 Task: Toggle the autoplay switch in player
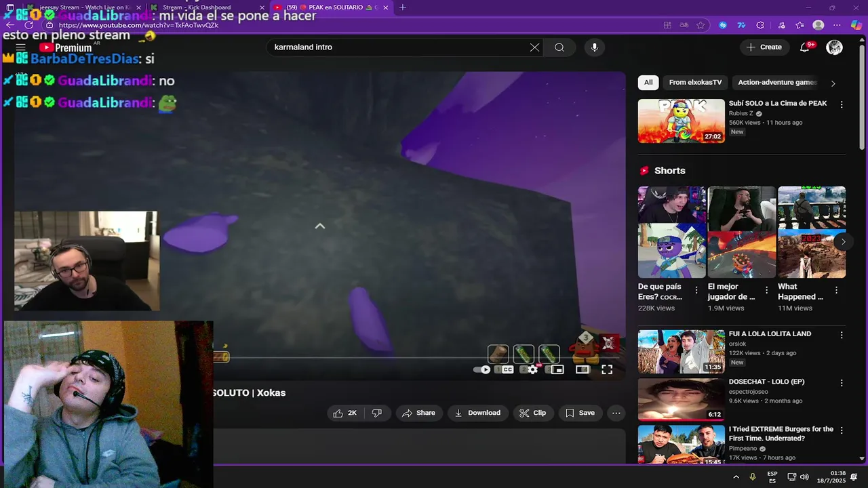click(481, 369)
